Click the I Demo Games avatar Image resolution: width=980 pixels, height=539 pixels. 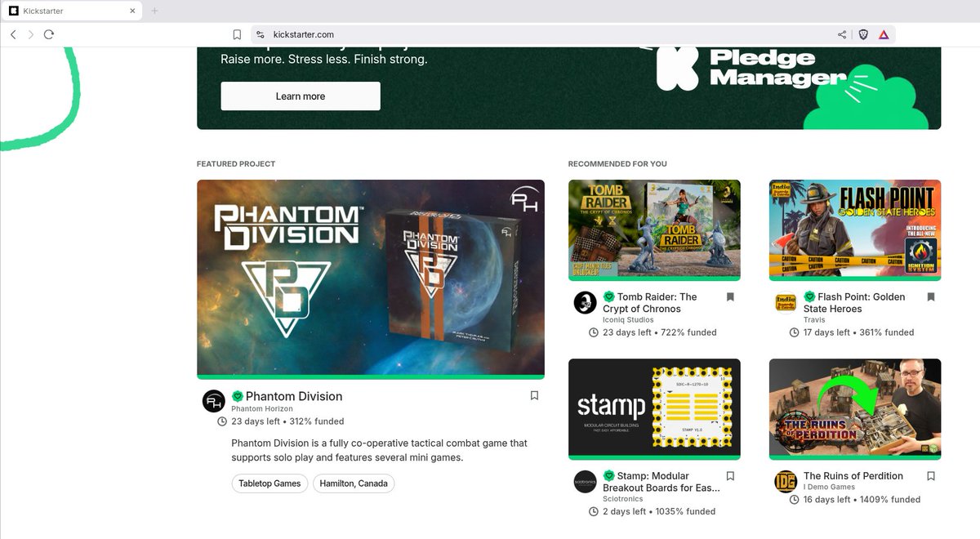click(x=786, y=481)
